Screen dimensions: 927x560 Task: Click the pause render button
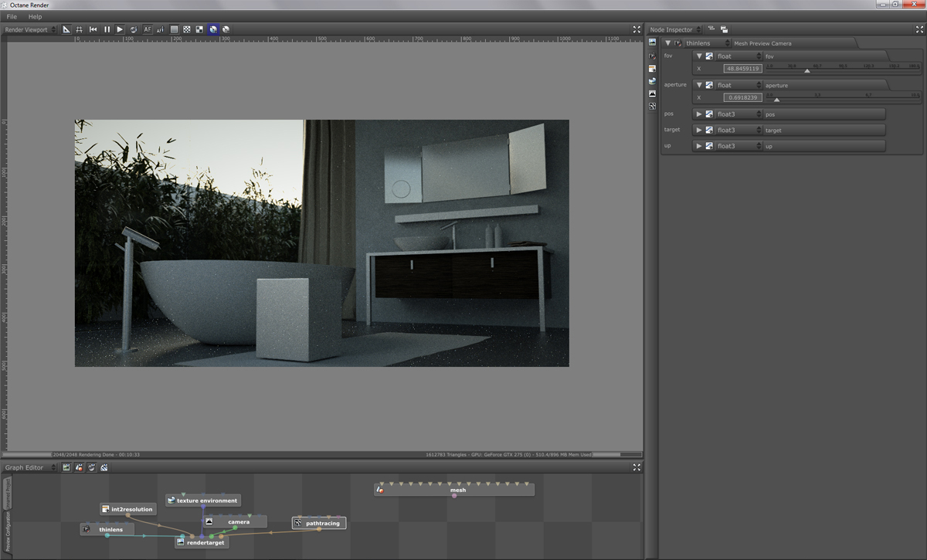107,29
